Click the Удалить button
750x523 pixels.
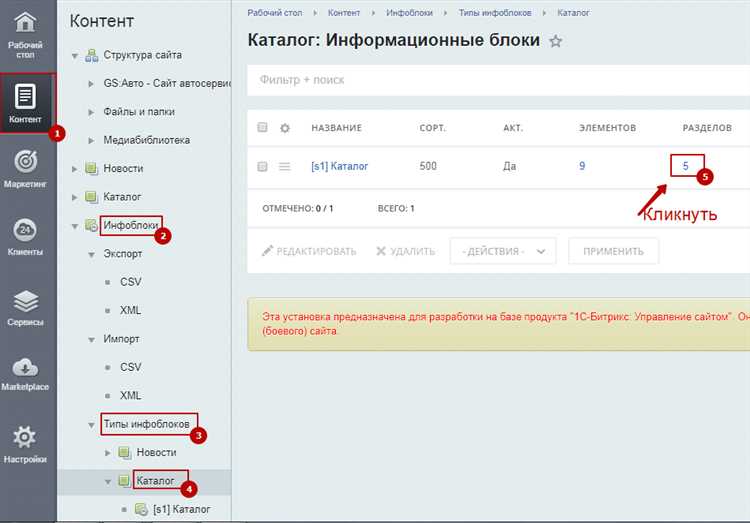coord(406,251)
